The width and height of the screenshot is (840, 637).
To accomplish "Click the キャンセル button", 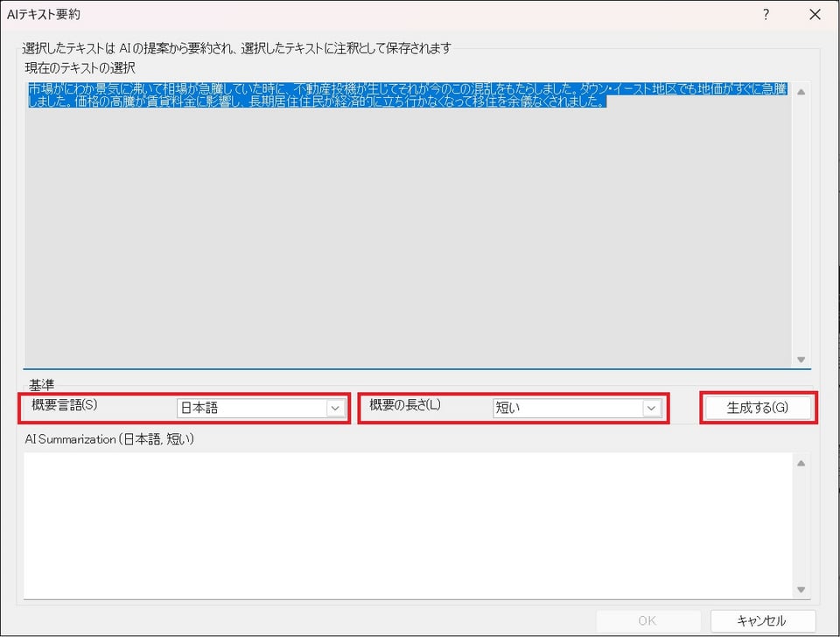I will coord(762,620).
